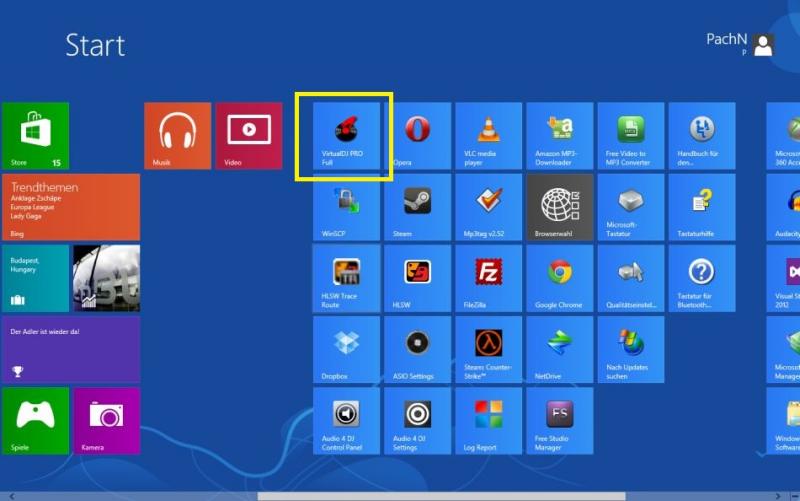Open the Spiele tile
This screenshot has width=800, height=501.
coord(36,421)
